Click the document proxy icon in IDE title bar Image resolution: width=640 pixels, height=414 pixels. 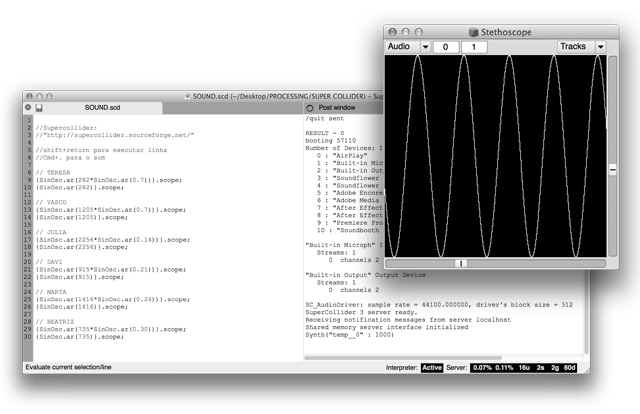coord(188,95)
